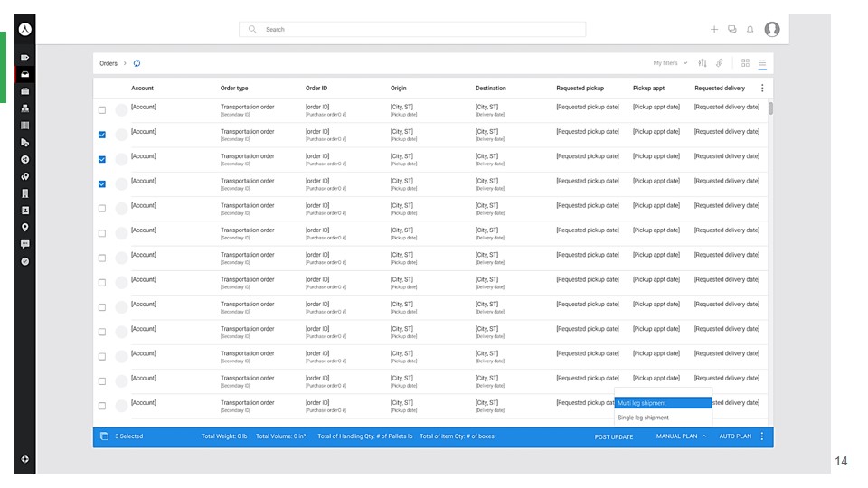Open user profile avatar
Viewport: 868px width, 488px height.
click(771, 30)
